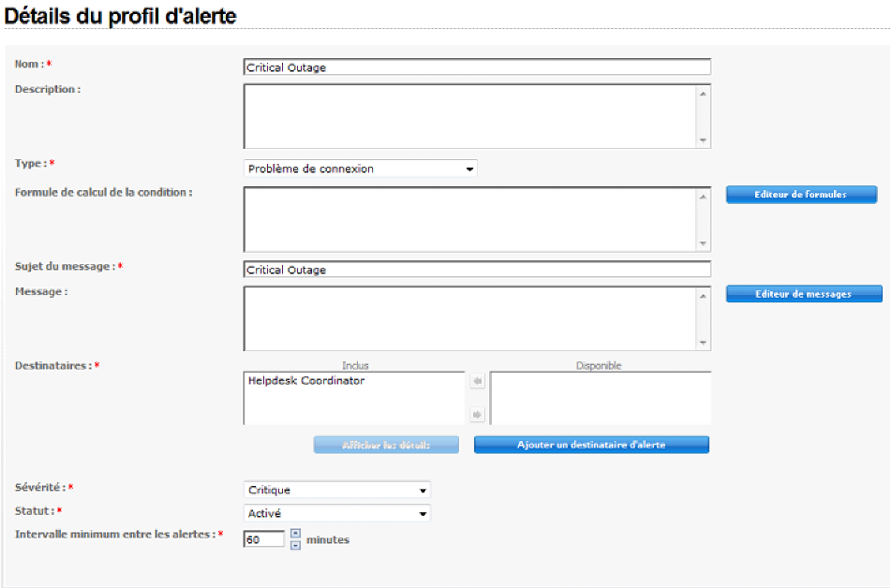Increase the minimum alert interval with up arrow
Image resolution: width=892 pixels, height=588 pixels.
click(295, 534)
